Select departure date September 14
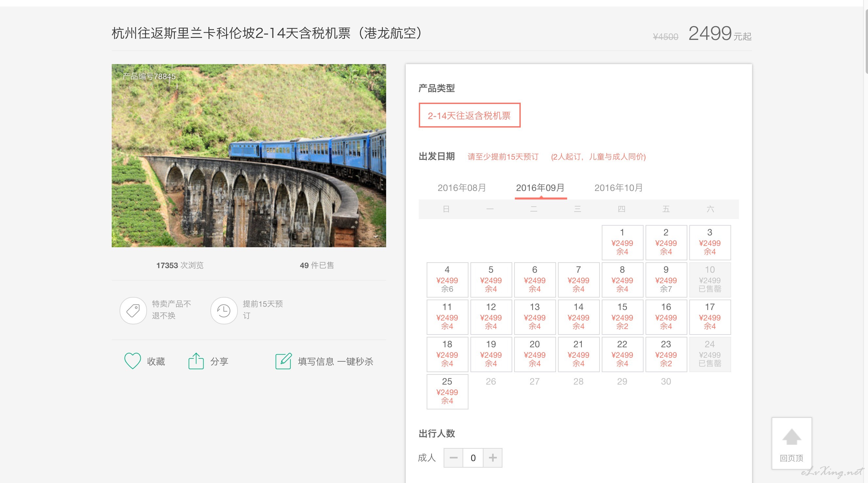The image size is (868, 483). click(579, 317)
